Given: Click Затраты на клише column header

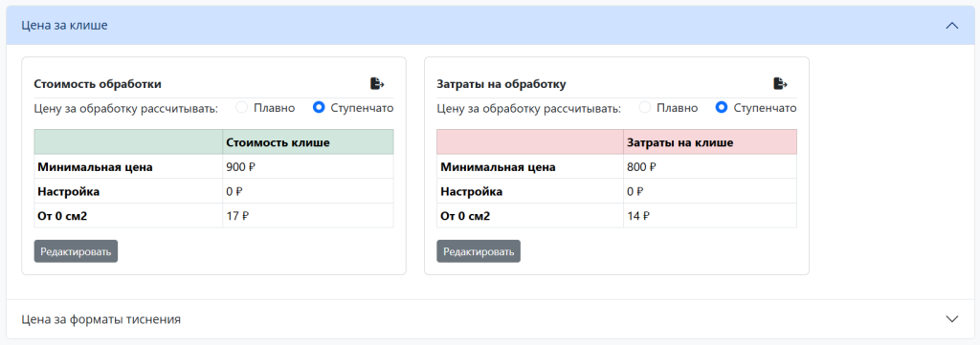Looking at the screenshot, I should coord(710,142).
